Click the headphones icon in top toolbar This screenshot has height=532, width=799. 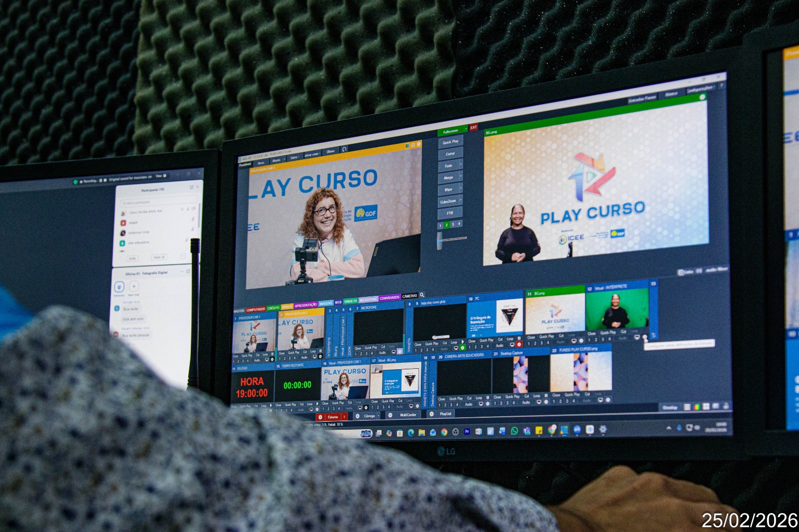[x=344, y=149]
